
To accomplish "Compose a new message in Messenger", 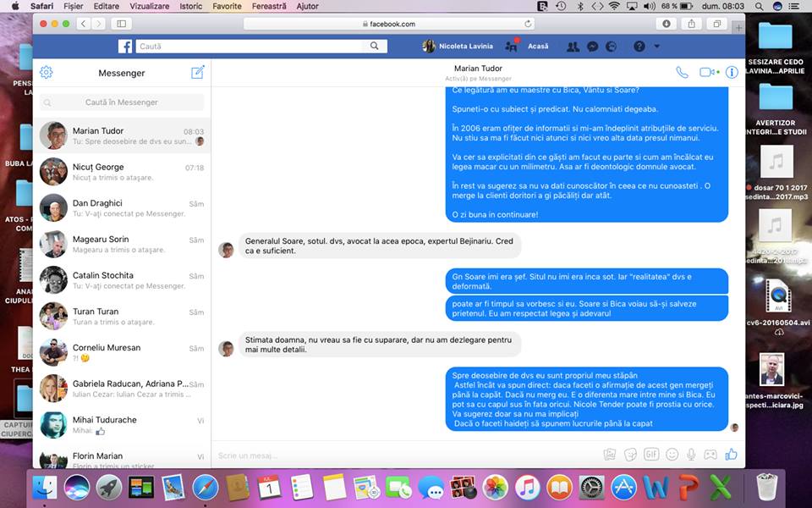I will 198,72.
